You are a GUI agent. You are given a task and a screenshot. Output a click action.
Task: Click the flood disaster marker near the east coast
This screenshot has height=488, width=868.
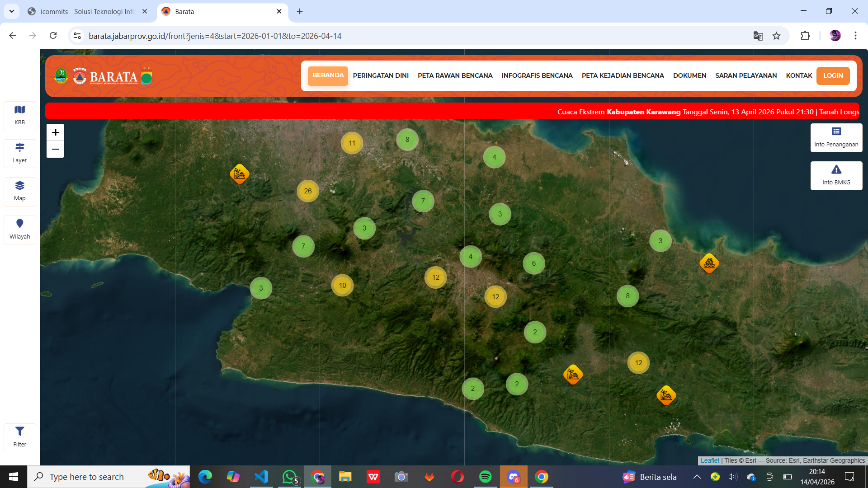tap(709, 263)
